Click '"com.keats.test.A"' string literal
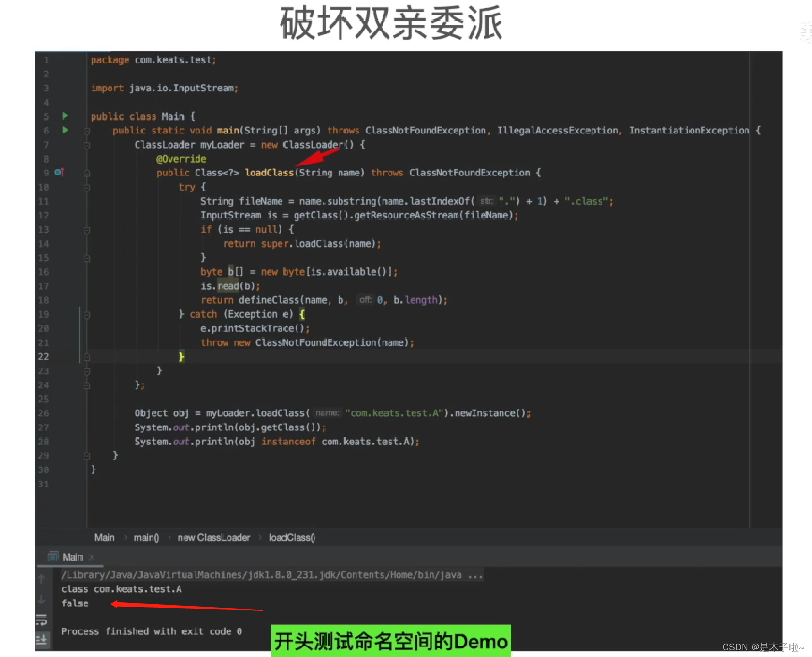Viewport: 812px width, 657px height. click(394, 413)
